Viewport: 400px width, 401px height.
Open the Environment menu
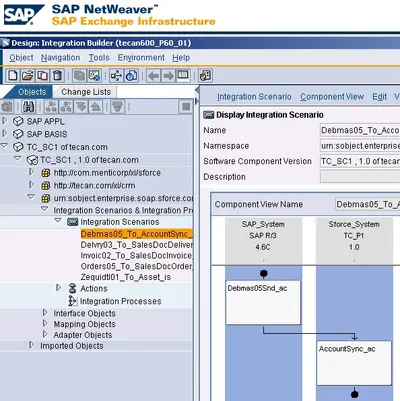click(141, 58)
